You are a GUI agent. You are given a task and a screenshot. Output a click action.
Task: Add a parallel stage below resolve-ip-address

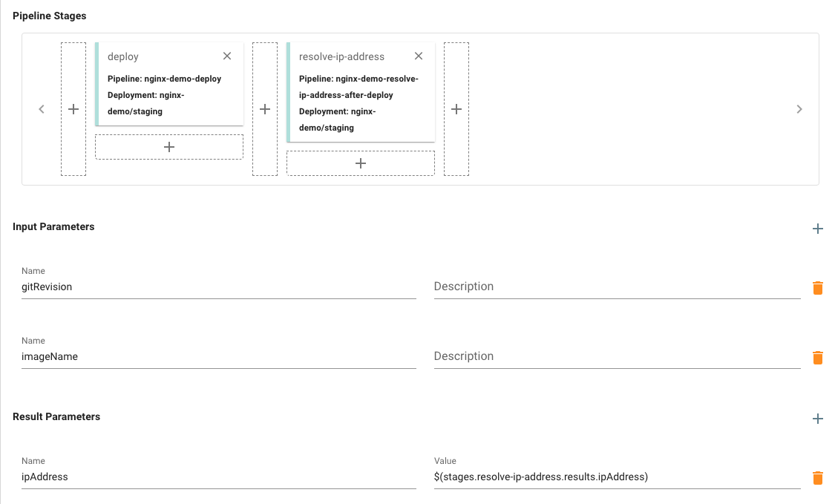(361, 163)
